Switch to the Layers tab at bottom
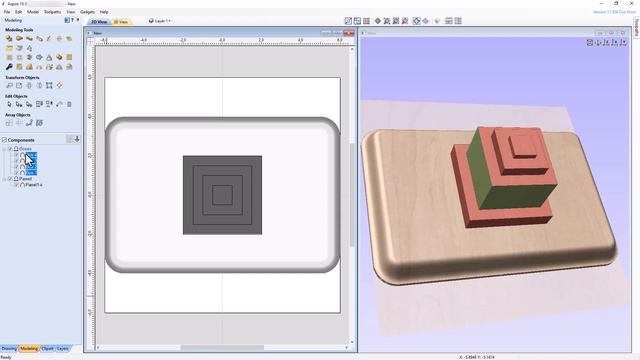Screen dimensions: 640x360 62,349
